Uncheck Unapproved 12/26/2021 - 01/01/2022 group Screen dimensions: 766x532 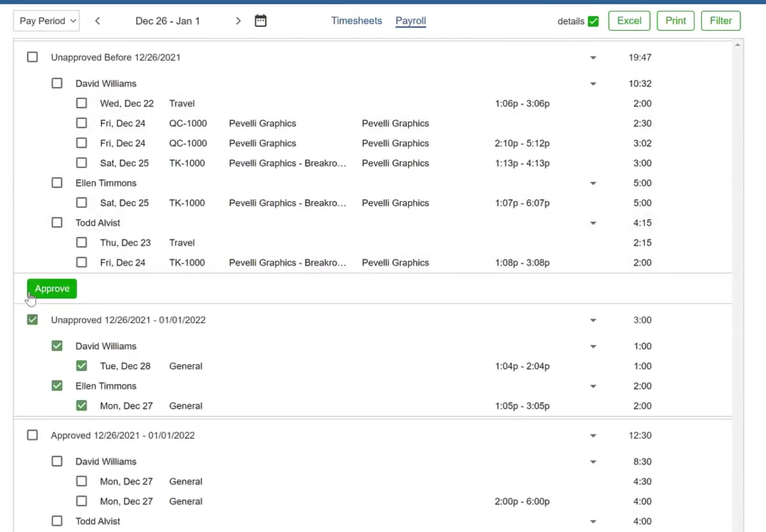tap(33, 320)
